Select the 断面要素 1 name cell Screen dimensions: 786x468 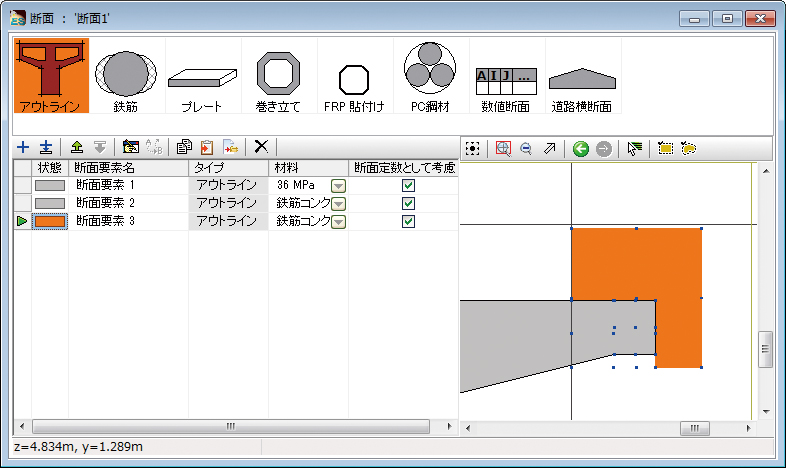pyautogui.click(x=128, y=185)
